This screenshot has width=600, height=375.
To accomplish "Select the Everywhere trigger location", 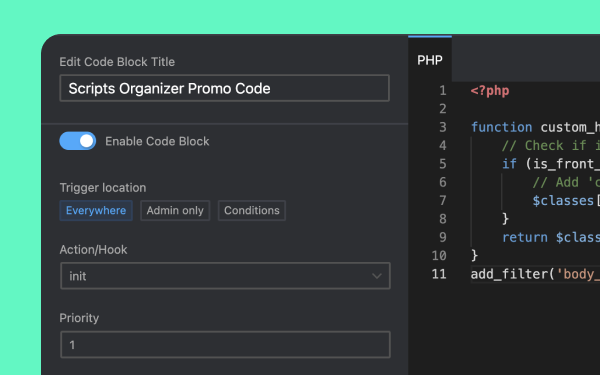I will click(x=96, y=210).
